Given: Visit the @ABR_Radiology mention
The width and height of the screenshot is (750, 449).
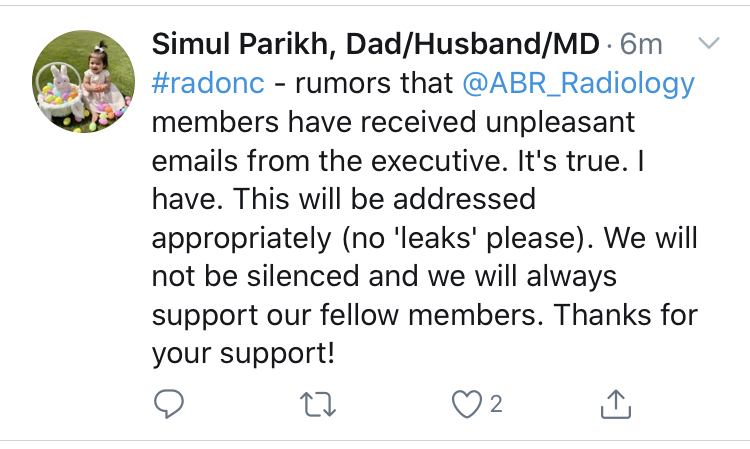Looking at the screenshot, I should (578, 83).
